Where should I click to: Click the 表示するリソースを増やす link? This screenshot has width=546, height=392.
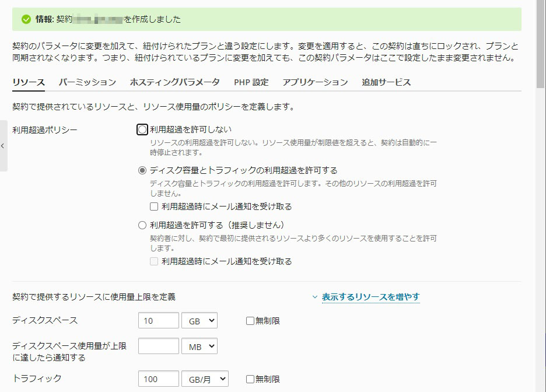pos(370,297)
